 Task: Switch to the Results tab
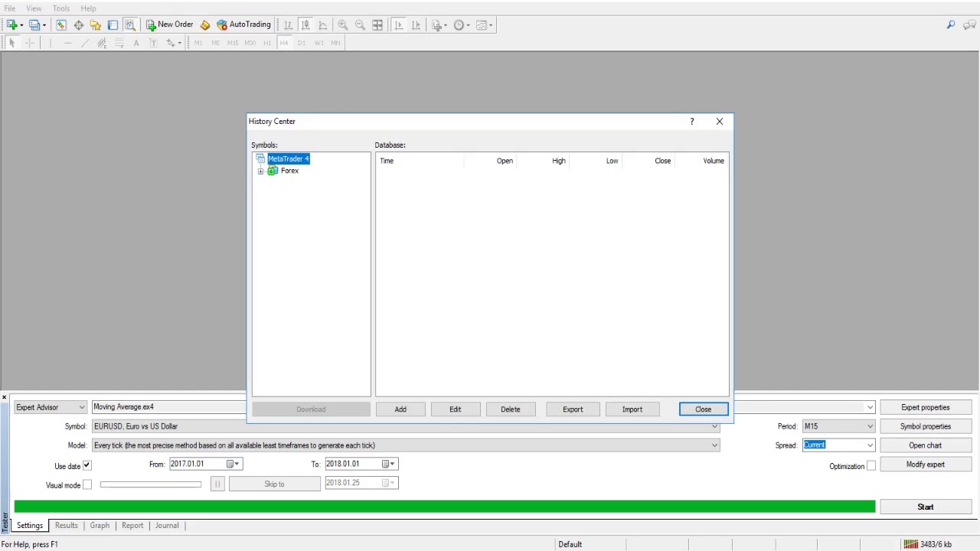pos(66,526)
